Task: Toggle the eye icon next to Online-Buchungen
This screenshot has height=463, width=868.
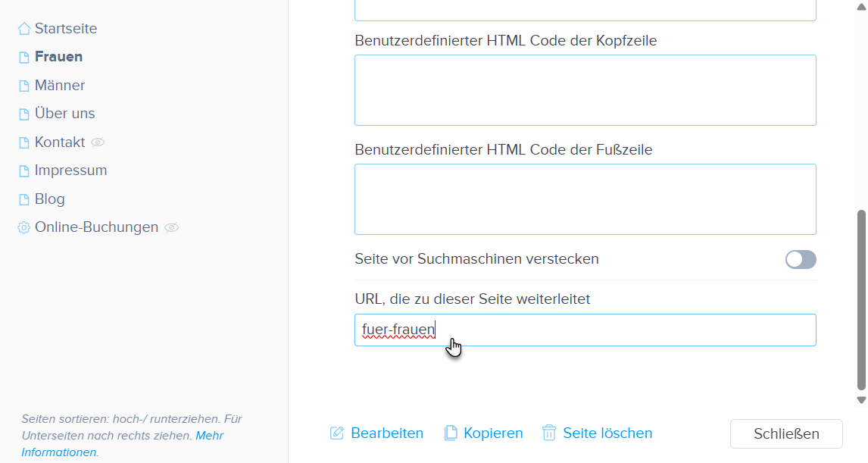Action: click(x=172, y=227)
